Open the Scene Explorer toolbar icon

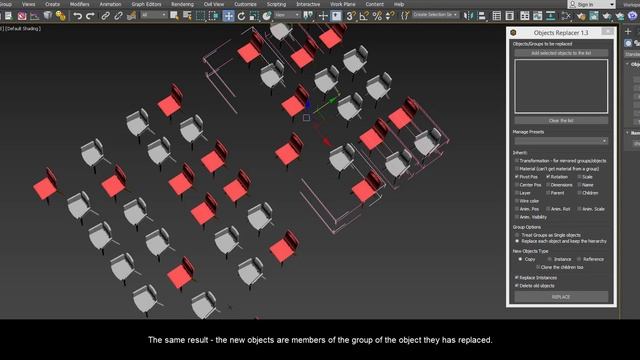pos(497,16)
